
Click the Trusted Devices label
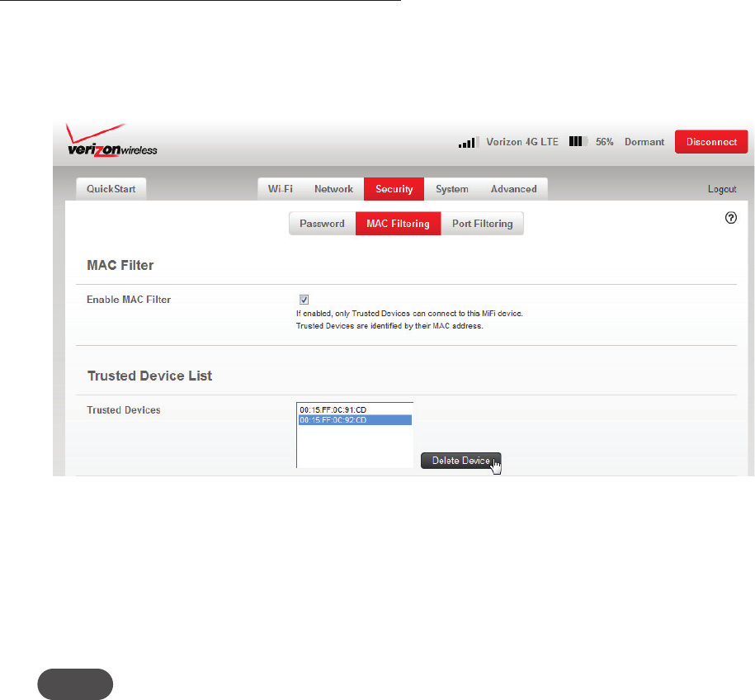tap(123, 410)
